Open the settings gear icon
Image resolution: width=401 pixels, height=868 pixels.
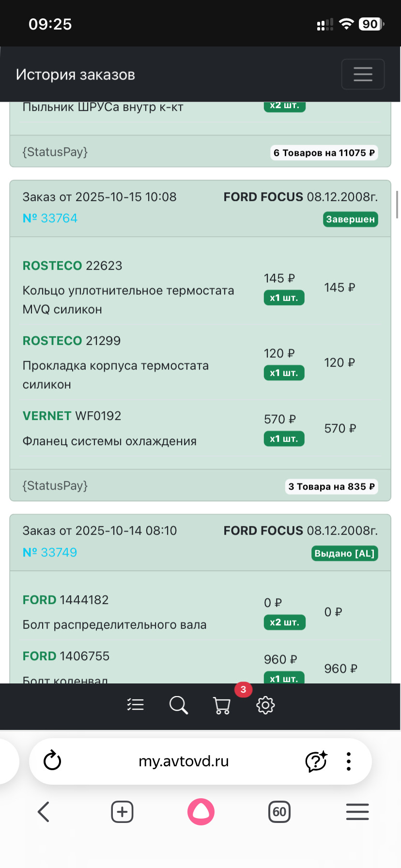point(265,705)
